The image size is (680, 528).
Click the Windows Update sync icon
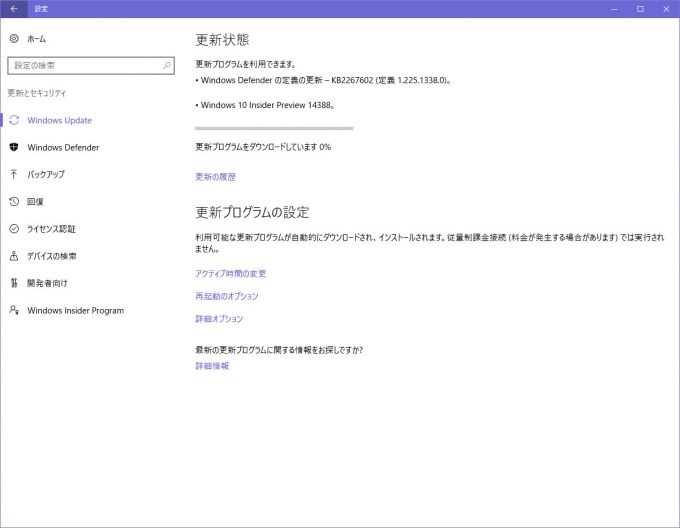click(14, 120)
